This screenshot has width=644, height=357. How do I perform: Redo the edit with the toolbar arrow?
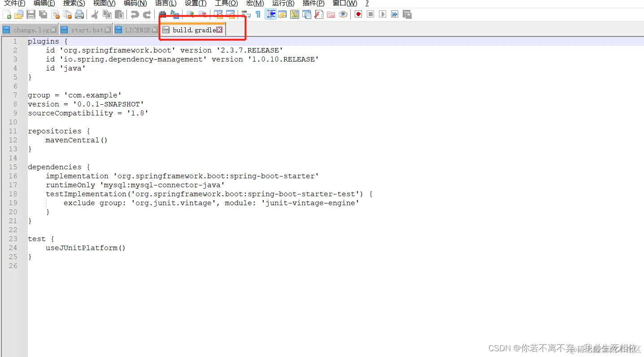tap(147, 14)
